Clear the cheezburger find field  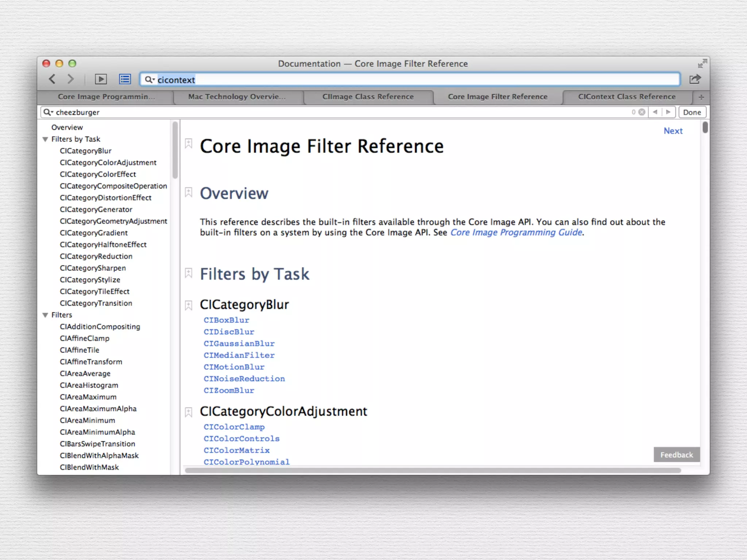(642, 112)
